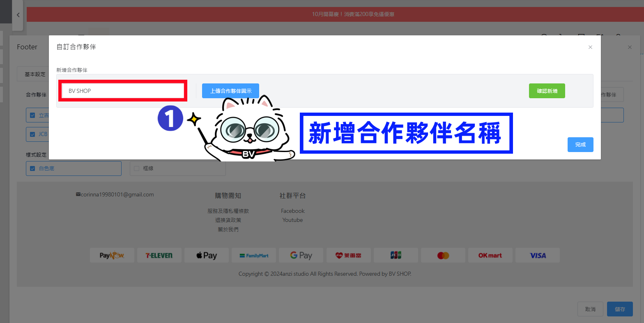Click the 社群平台 heading
Viewport: 644px width, 323px height.
(292, 196)
